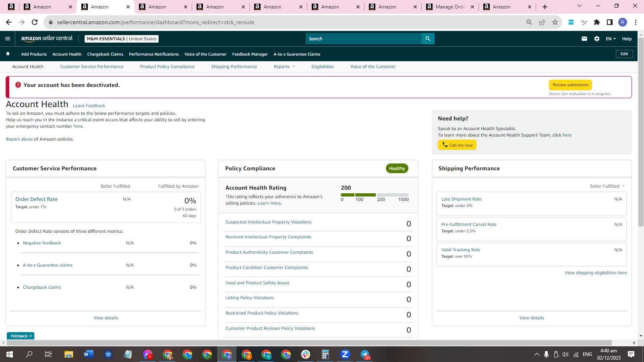Click the search magnifier button
Viewport: 644px width, 362px height.
[428, 39]
